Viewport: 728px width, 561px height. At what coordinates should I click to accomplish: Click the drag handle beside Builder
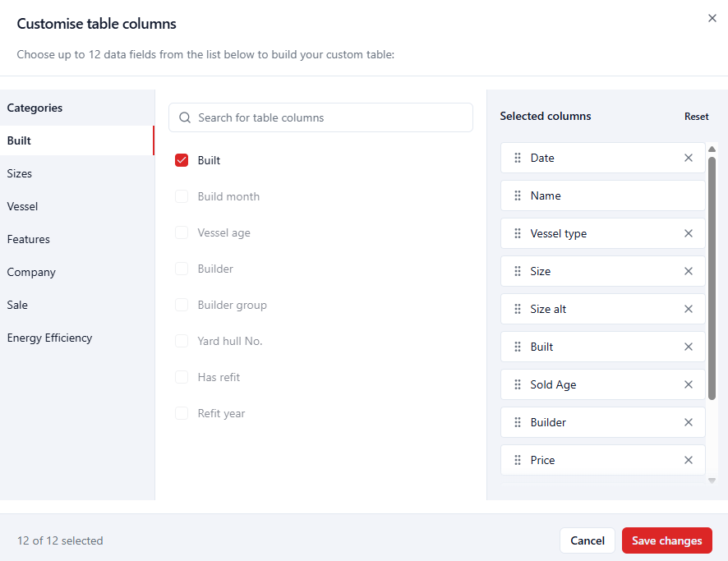(x=518, y=422)
